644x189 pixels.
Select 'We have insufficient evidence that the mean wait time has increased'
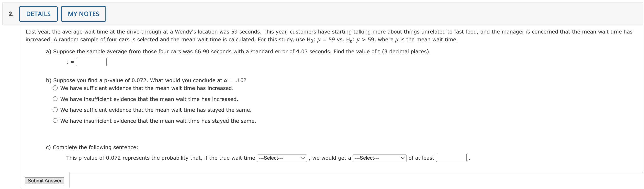point(55,99)
